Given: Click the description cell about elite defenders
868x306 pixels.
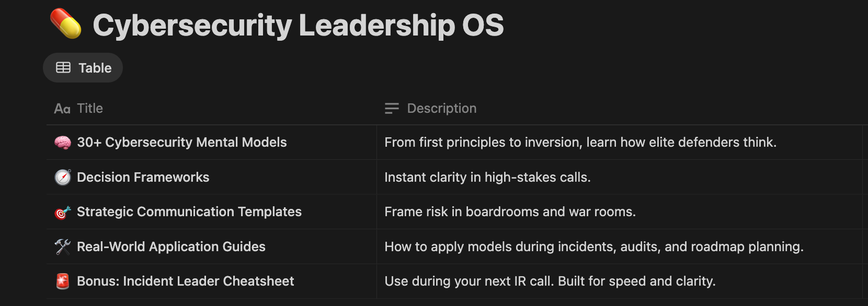Looking at the screenshot, I should coord(620,143).
